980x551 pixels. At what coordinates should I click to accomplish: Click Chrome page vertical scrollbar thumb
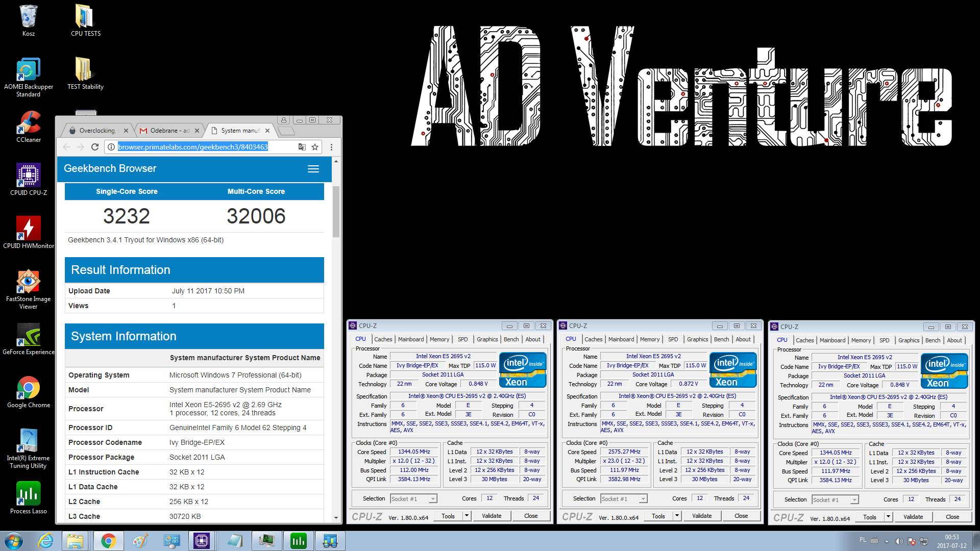[336, 212]
